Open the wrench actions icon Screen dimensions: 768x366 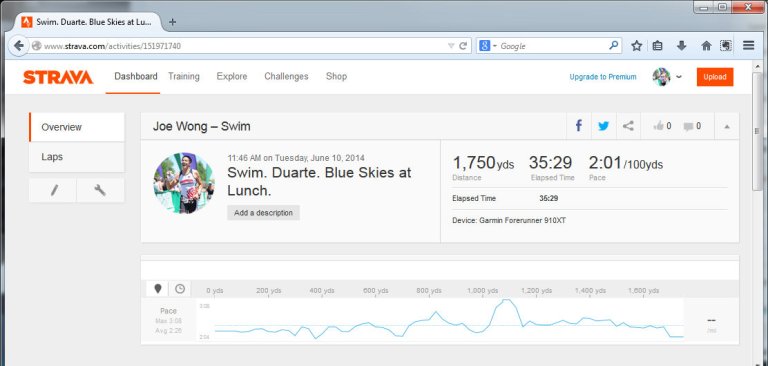click(x=100, y=190)
